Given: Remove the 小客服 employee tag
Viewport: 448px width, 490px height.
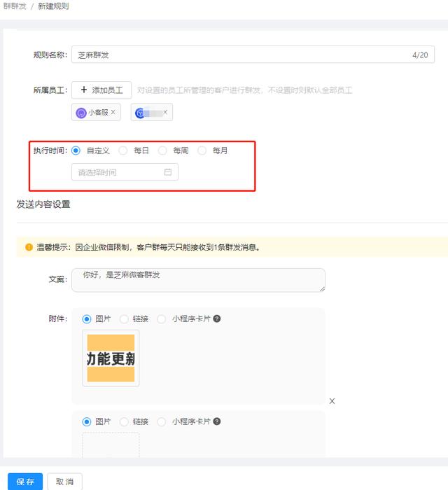Looking at the screenshot, I should [x=113, y=112].
